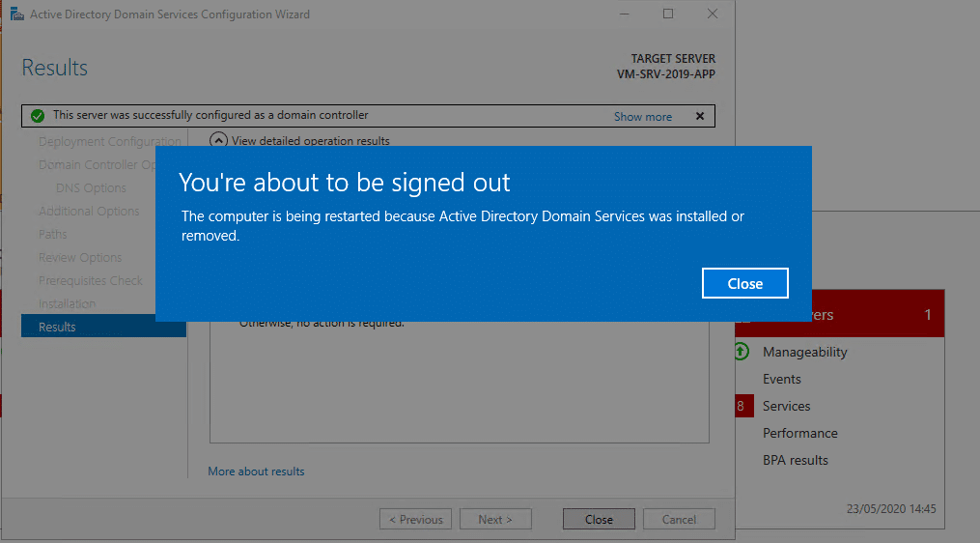Open Services in Server Manager tile
Image resolution: width=980 pixels, height=543 pixels.
[x=786, y=406]
